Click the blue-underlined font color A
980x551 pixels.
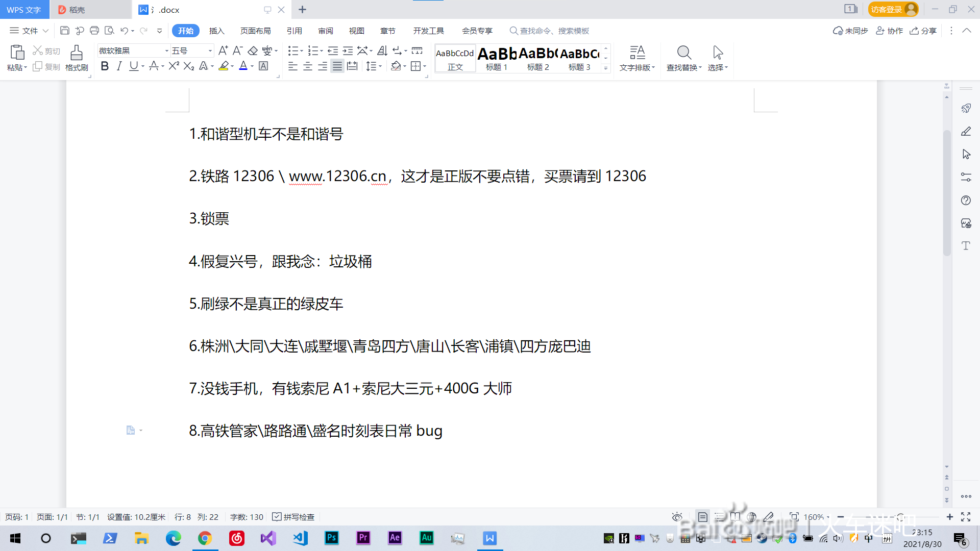coord(243,66)
